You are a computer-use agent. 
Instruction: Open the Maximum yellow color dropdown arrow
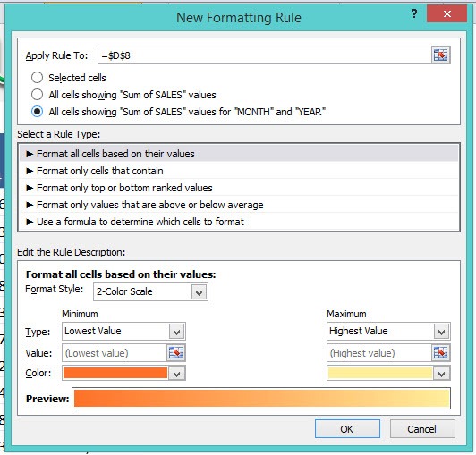pos(441,374)
